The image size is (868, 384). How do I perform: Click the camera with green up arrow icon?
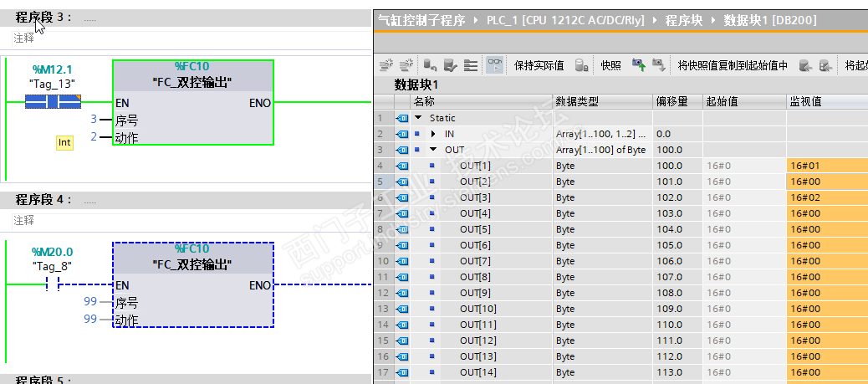[639, 65]
